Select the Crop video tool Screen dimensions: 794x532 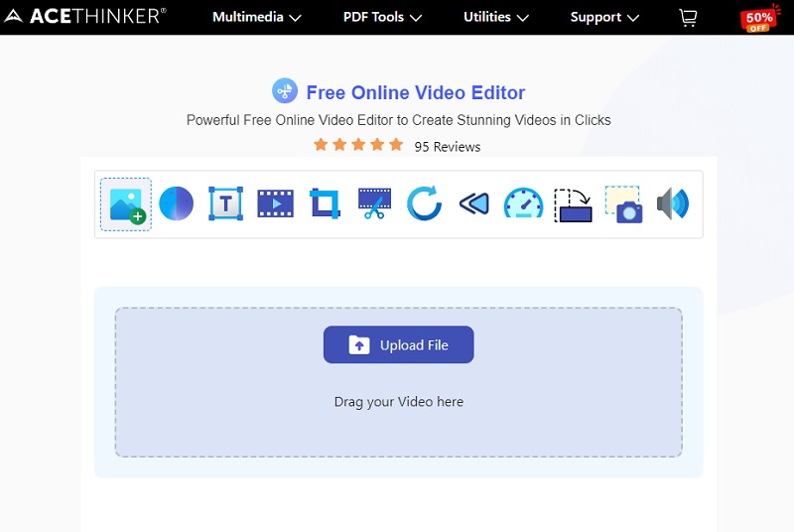point(326,203)
